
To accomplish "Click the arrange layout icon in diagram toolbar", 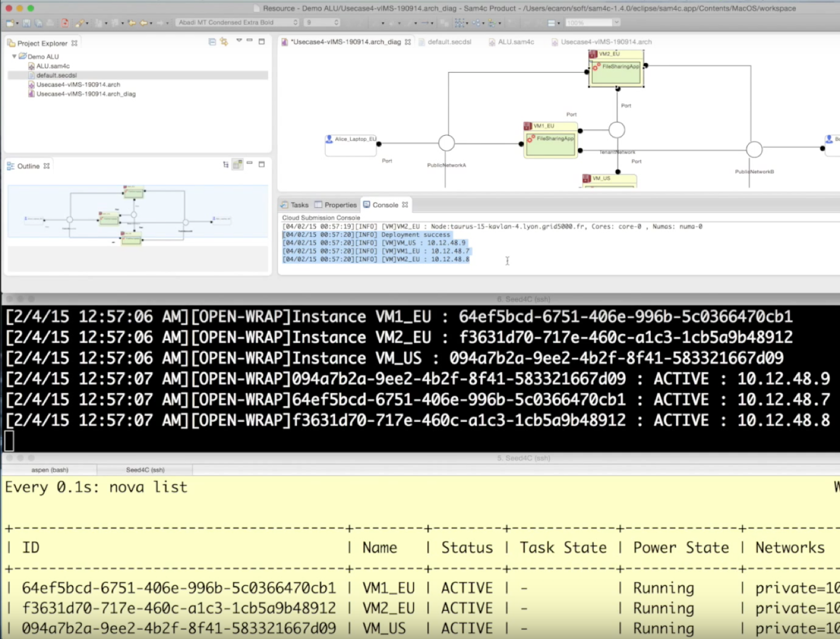I will point(476,23).
